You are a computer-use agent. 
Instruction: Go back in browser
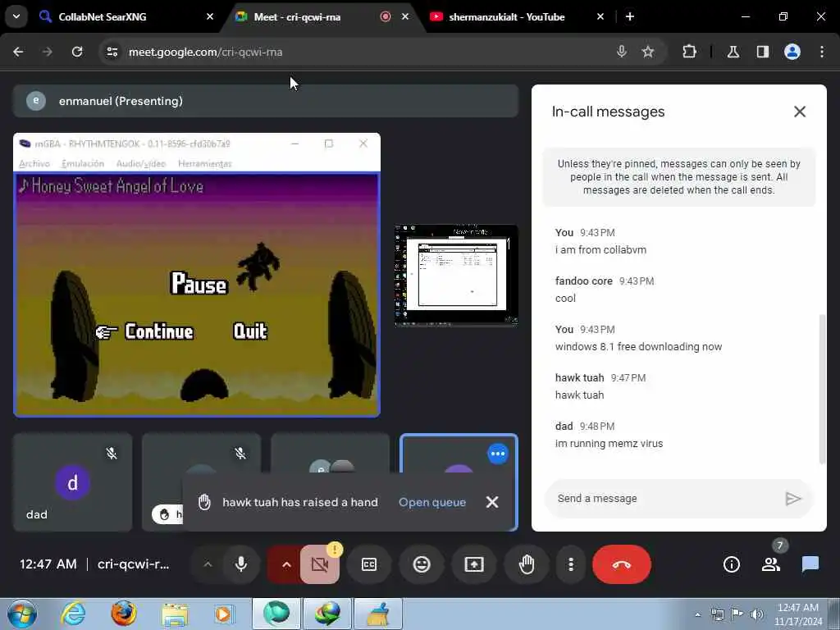(x=18, y=52)
